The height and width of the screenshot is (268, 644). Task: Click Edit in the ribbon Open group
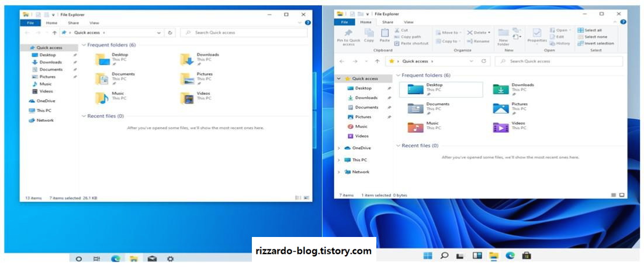coord(557,37)
